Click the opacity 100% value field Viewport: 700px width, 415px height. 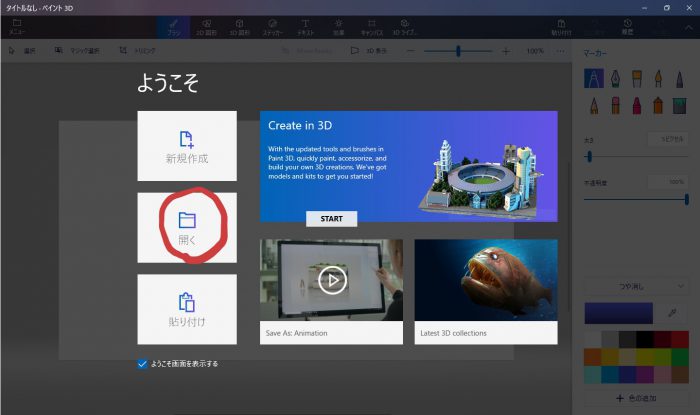coord(668,182)
